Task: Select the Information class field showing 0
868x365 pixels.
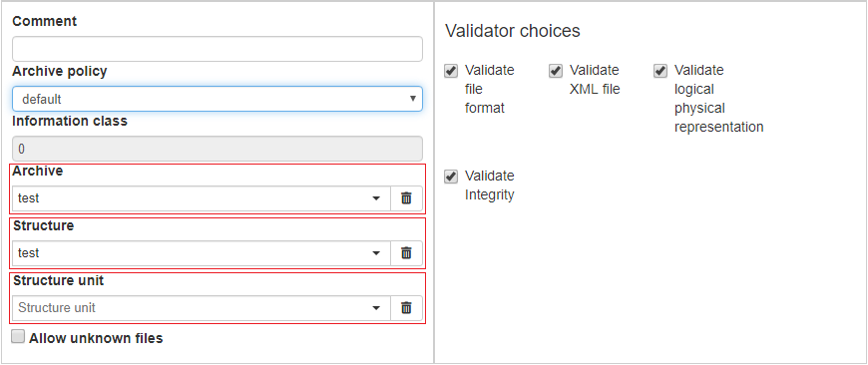Action: pyautogui.click(x=217, y=149)
